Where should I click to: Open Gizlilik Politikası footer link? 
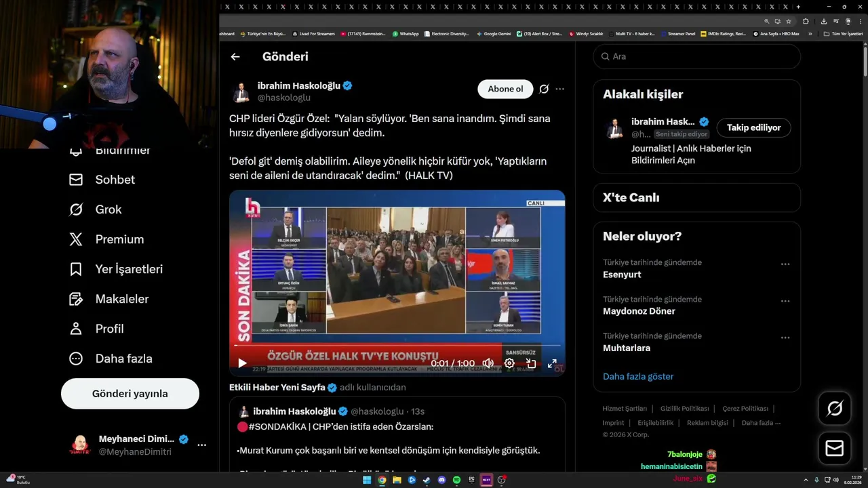pyautogui.click(x=684, y=409)
